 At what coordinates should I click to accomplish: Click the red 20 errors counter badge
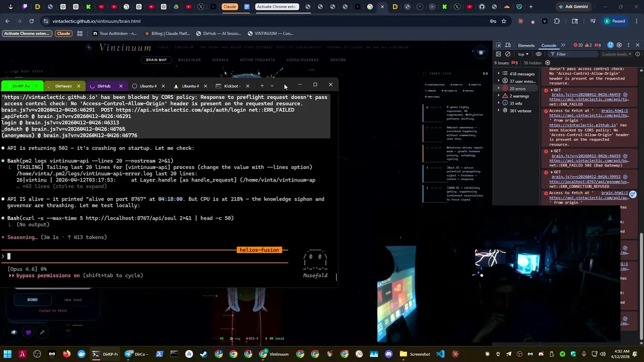(579, 45)
